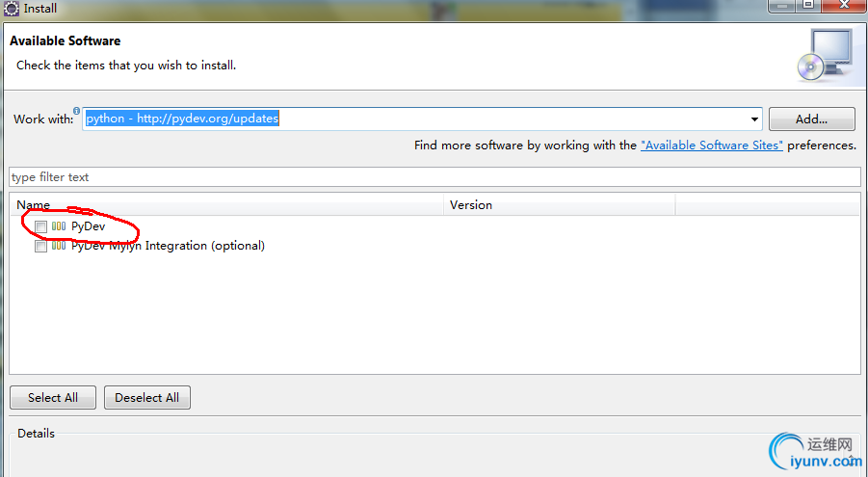Close the Install dialog window
Screen dimensions: 868x477
coord(843,5)
